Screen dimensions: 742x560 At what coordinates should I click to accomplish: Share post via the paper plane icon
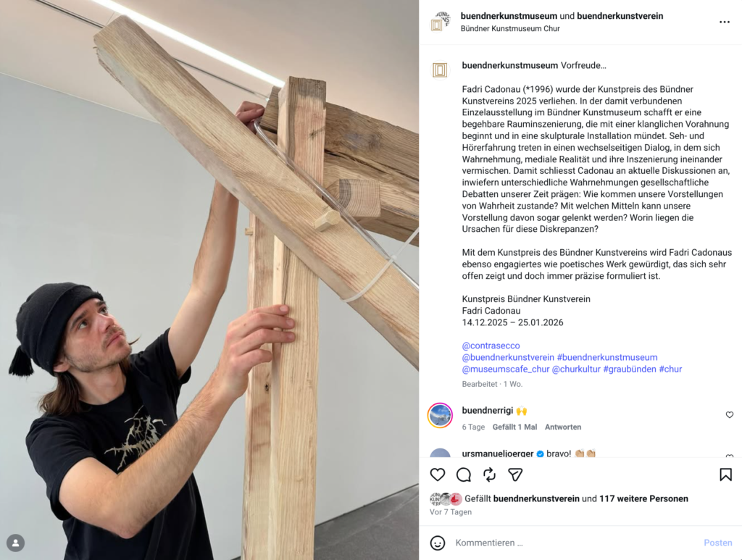[x=515, y=475]
